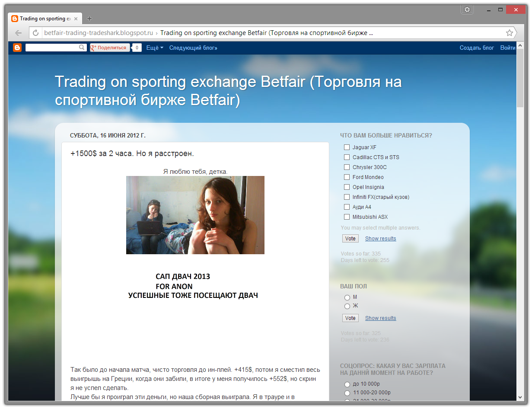
Task: Open browser settings gear icon
Action: 467,10
